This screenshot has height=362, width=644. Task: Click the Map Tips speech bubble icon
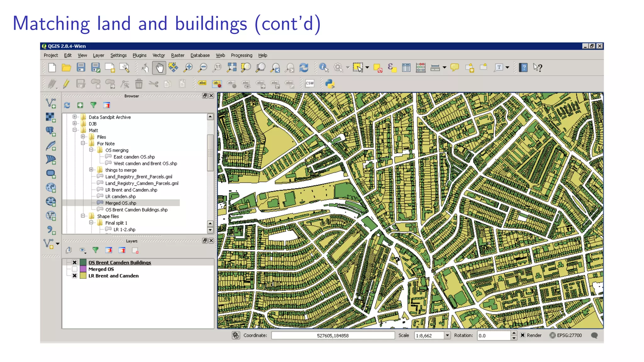454,67
